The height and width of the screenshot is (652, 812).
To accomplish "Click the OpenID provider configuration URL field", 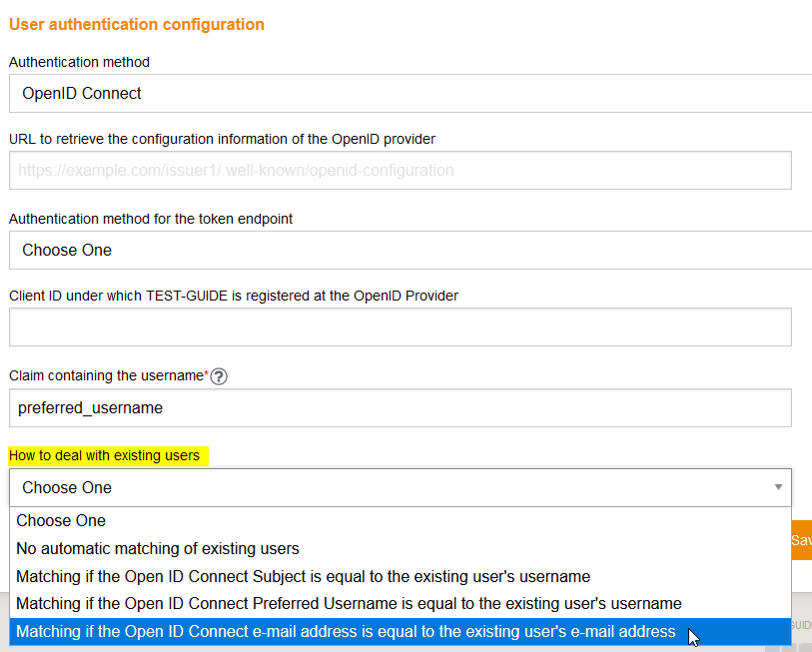I will 400,170.
